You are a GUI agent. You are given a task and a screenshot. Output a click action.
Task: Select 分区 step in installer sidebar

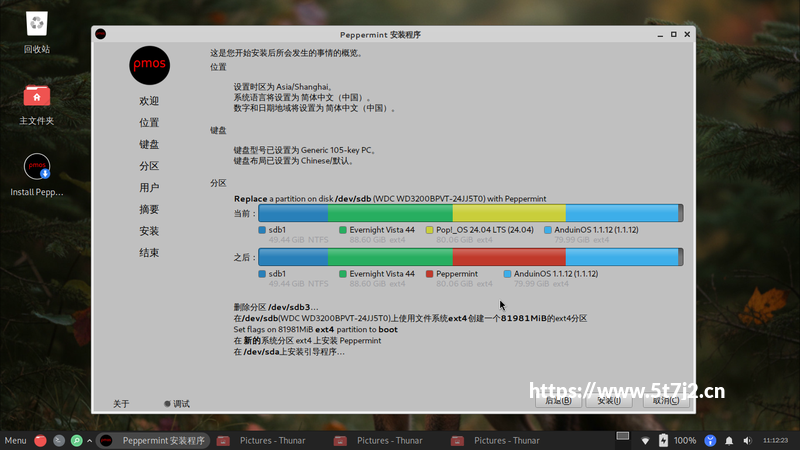click(x=149, y=166)
